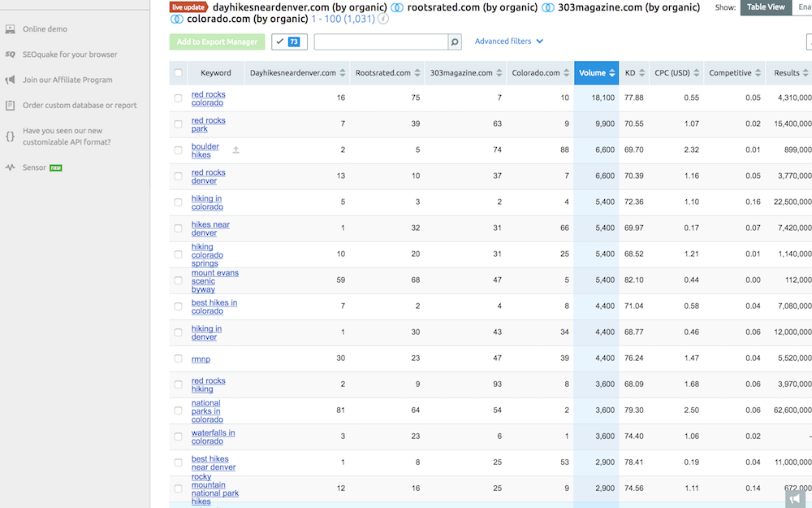
Task: Check the box for waterfalls in colorado
Action: click(178, 436)
